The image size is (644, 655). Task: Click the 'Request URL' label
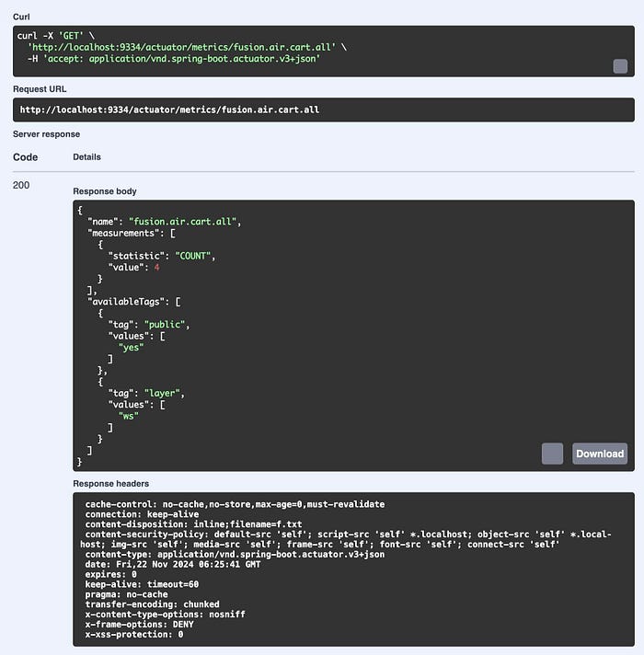[40, 89]
